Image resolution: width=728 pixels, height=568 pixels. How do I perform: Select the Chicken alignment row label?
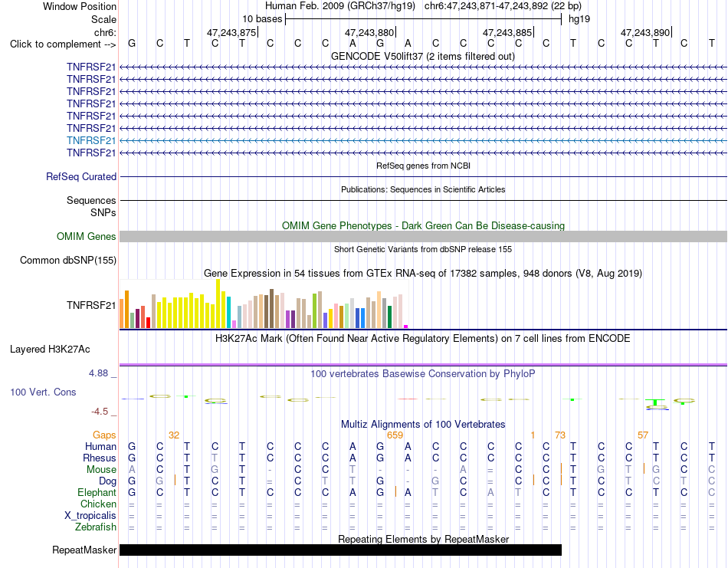tap(98, 504)
